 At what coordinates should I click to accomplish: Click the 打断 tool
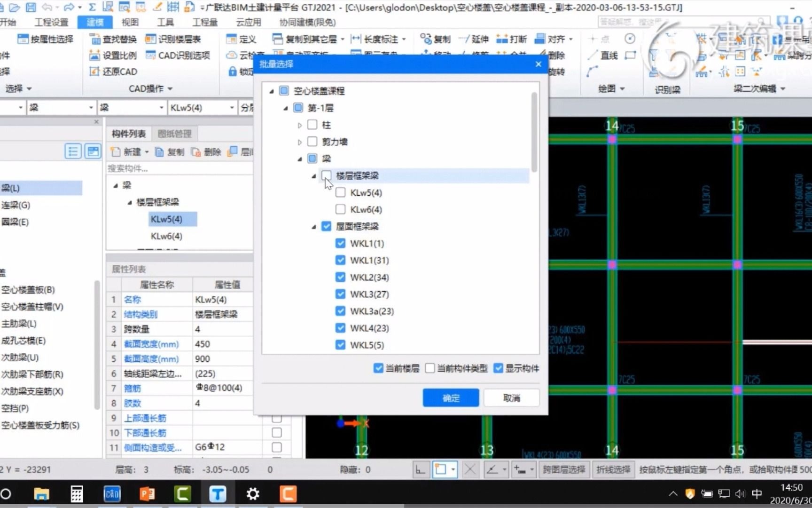coord(511,39)
